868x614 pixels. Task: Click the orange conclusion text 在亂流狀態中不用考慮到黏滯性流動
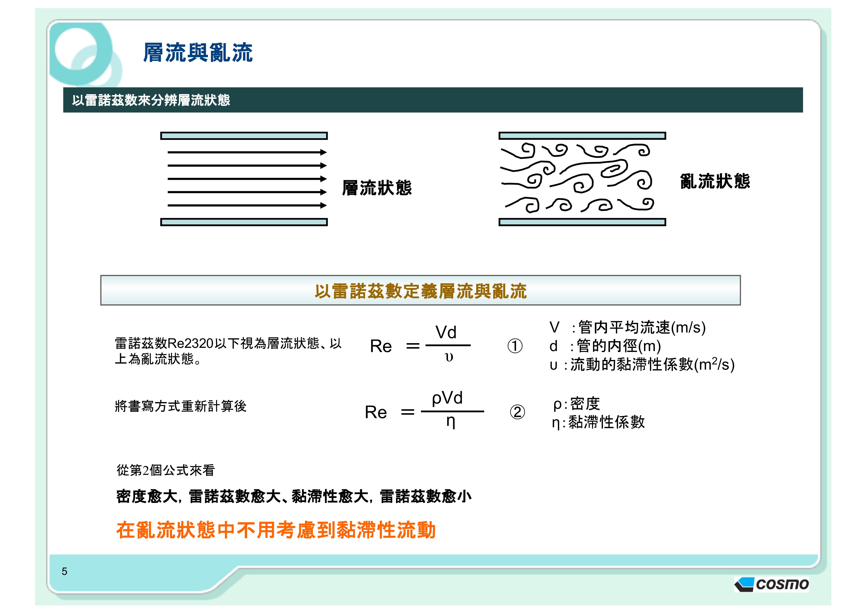click(x=276, y=530)
